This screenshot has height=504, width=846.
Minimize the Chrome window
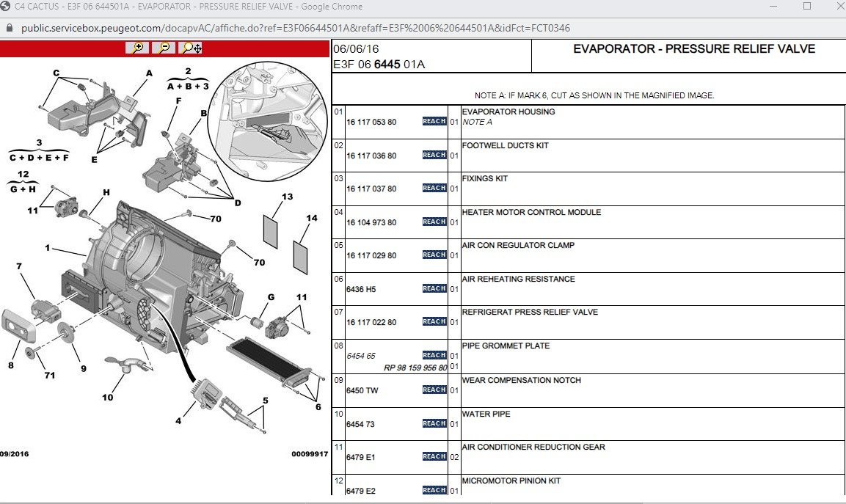click(x=773, y=7)
